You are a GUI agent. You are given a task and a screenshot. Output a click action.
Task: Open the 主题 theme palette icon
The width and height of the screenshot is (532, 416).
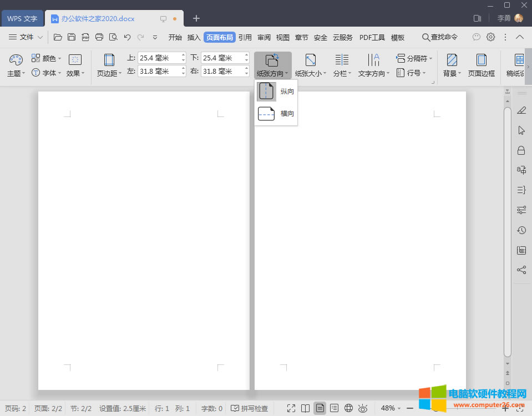point(16,59)
